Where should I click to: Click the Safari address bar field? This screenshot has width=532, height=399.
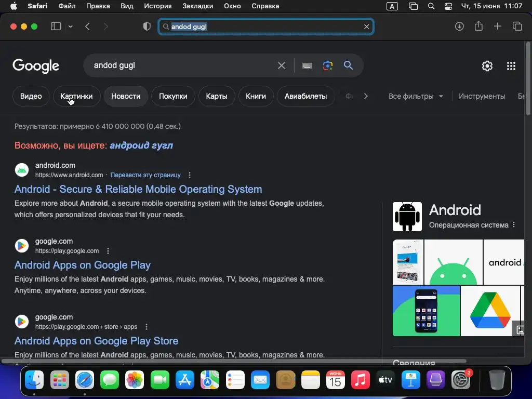click(266, 26)
